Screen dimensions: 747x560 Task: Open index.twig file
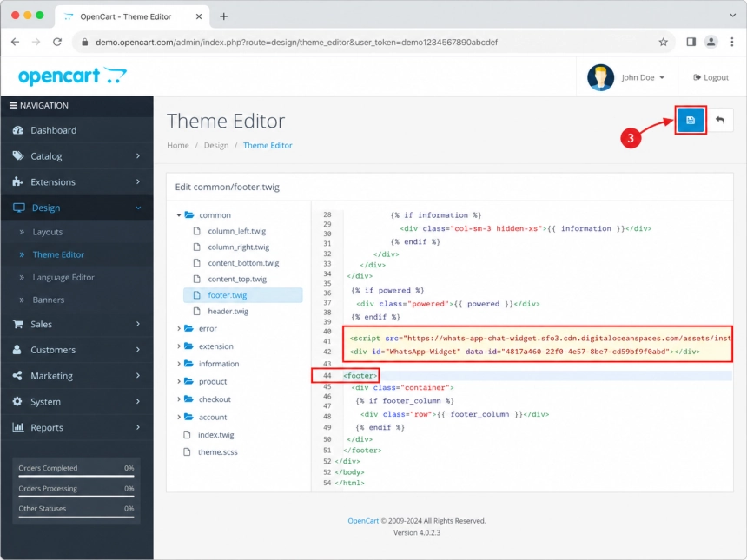click(x=215, y=435)
